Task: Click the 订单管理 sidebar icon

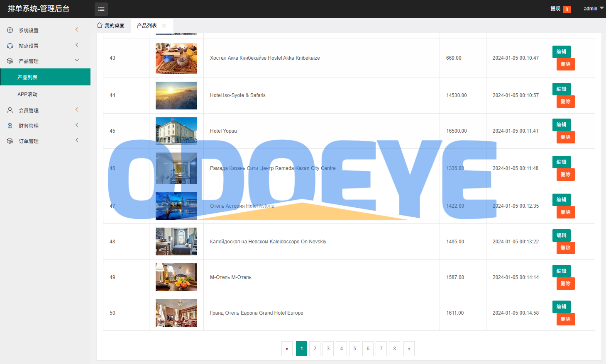Action: point(10,141)
